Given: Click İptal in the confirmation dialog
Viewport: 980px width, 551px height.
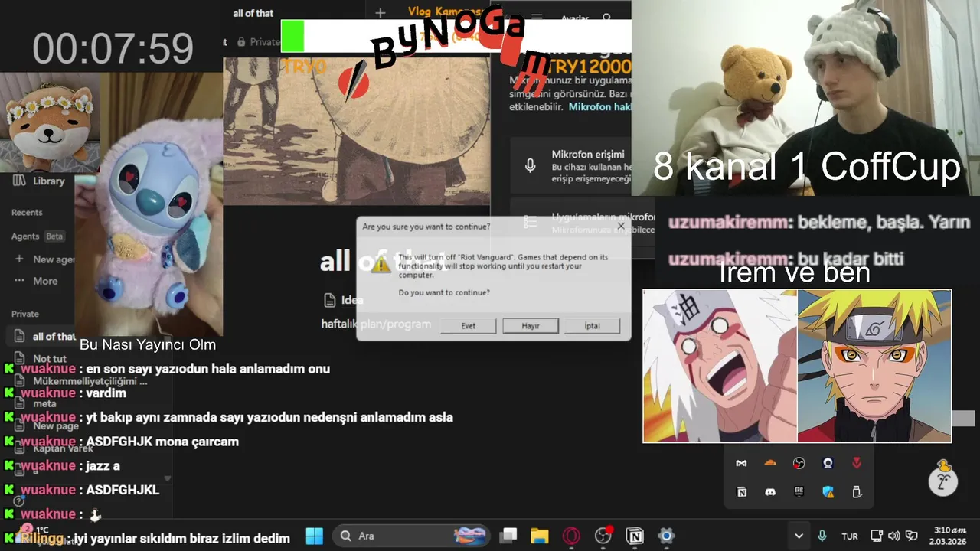Looking at the screenshot, I should coord(592,325).
